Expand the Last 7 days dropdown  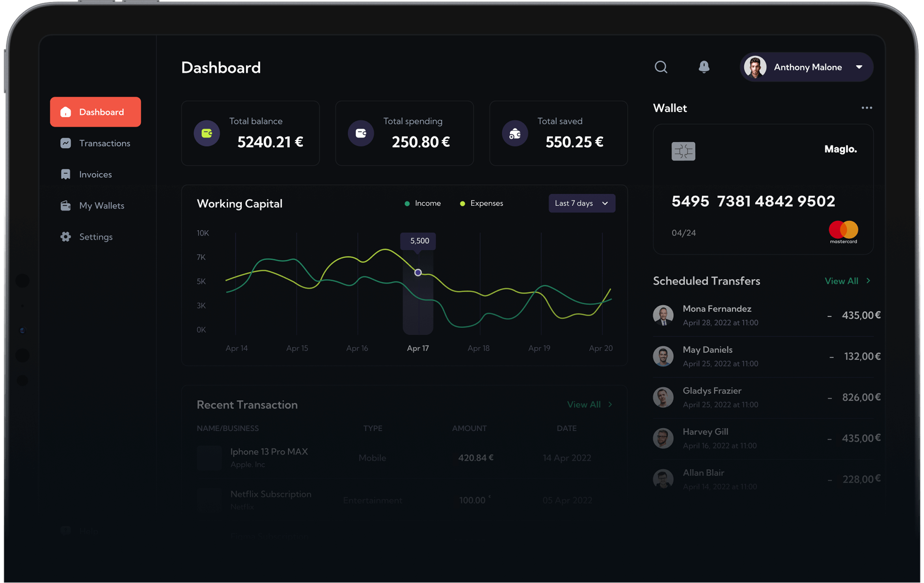point(581,203)
